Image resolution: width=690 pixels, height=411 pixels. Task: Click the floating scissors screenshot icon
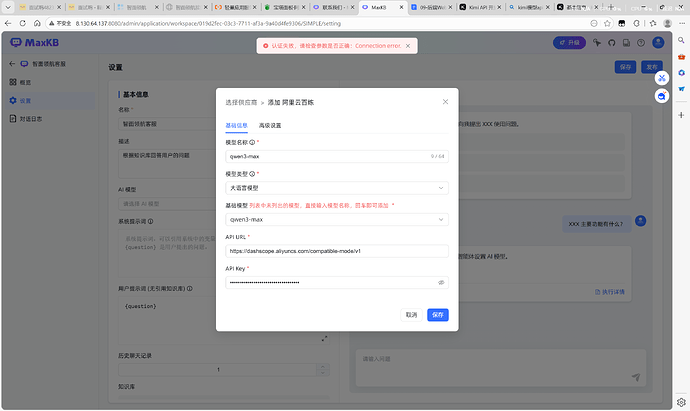(661, 76)
